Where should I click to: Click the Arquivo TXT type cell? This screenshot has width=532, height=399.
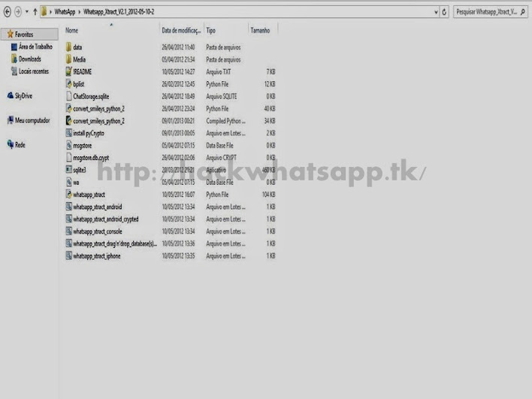coord(218,71)
